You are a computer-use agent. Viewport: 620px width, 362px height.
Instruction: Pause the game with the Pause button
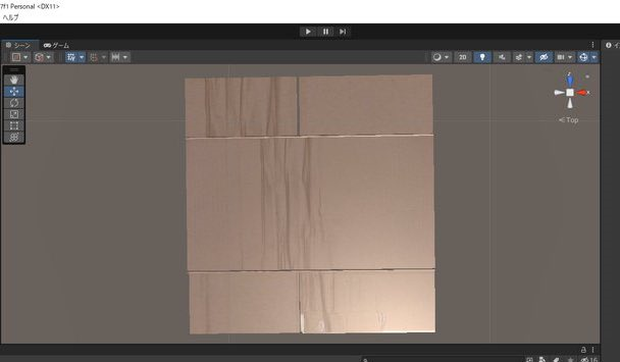(325, 32)
